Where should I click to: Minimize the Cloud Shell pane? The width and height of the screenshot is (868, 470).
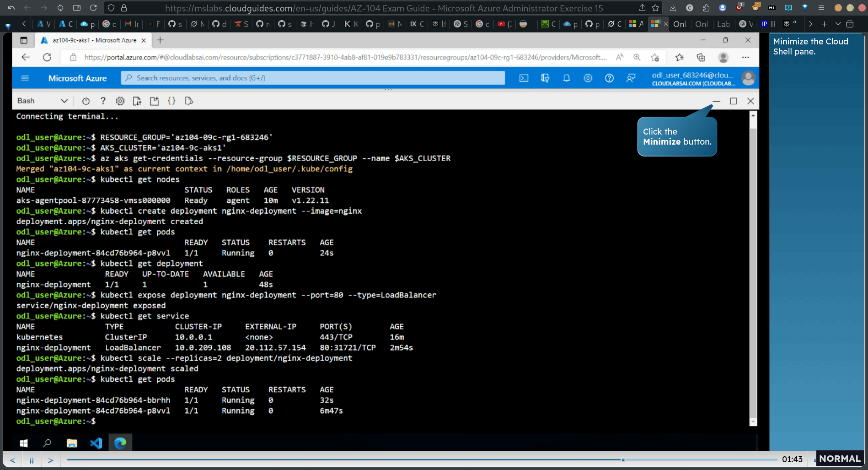click(716, 101)
